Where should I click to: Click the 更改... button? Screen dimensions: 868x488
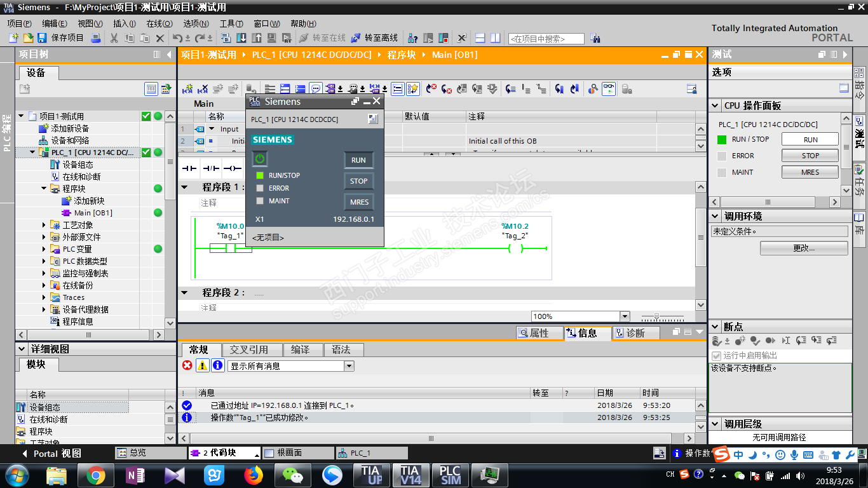pos(804,248)
